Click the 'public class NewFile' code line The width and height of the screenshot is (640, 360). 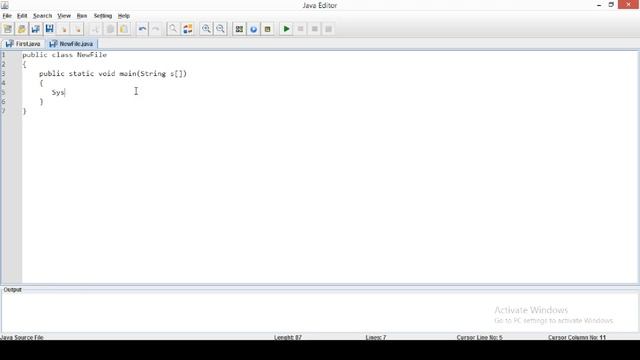(64, 55)
